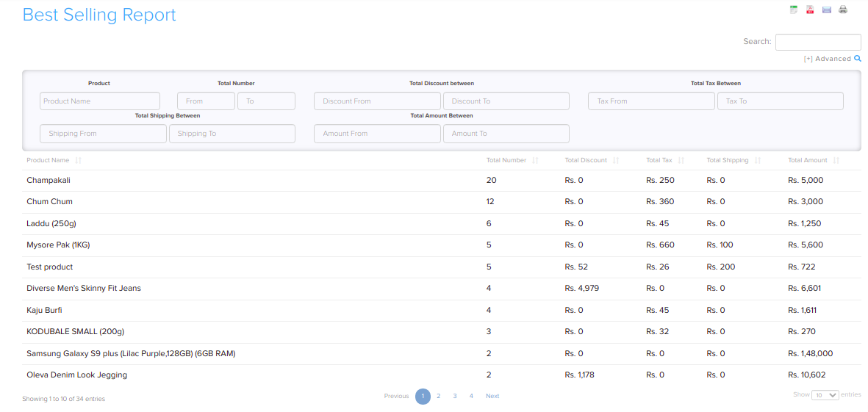Export the report as PDF
868x412 pixels.
(x=810, y=10)
